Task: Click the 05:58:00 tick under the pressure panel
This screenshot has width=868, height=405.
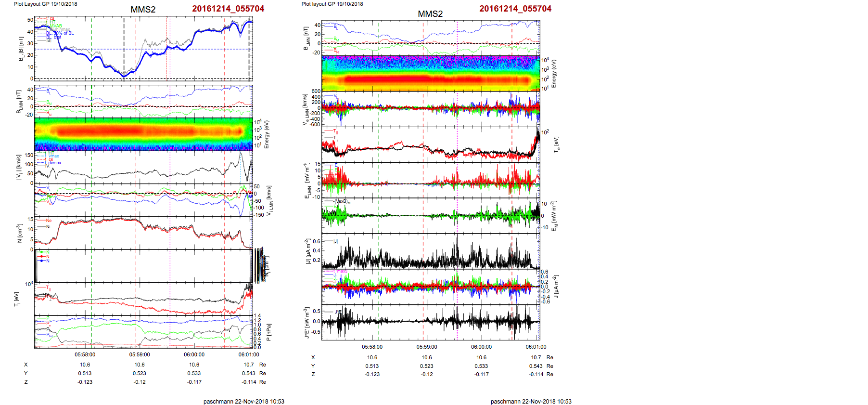Action: tap(85, 354)
